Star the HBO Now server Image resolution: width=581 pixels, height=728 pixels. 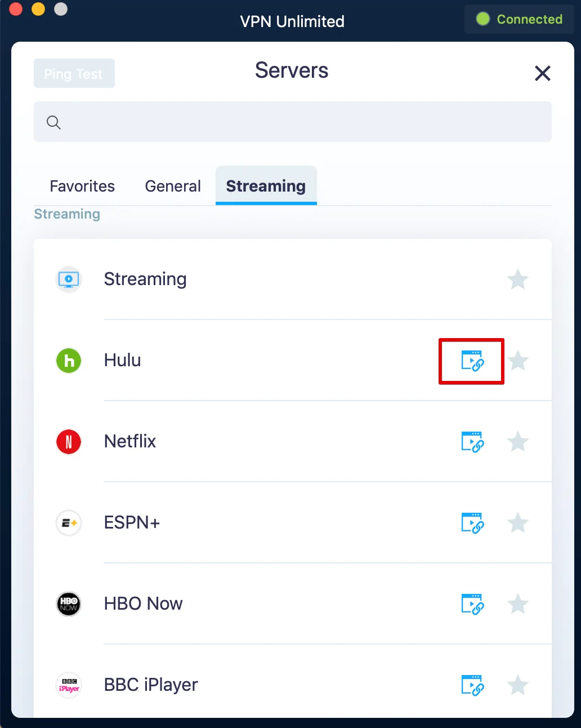[x=518, y=604]
